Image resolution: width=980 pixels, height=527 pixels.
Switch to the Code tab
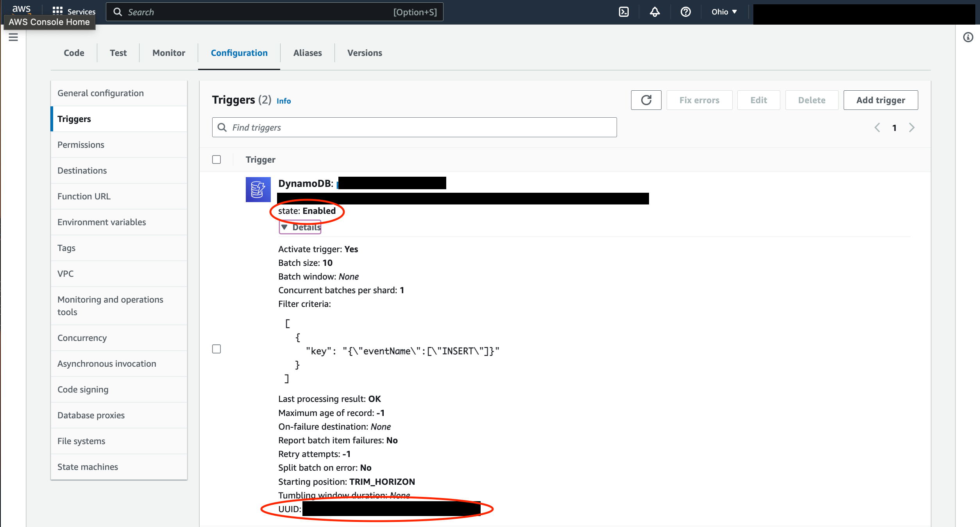(74, 53)
